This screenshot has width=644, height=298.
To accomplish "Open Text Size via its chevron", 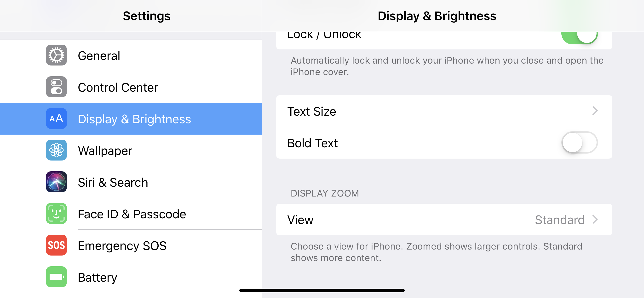I will [x=595, y=111].
